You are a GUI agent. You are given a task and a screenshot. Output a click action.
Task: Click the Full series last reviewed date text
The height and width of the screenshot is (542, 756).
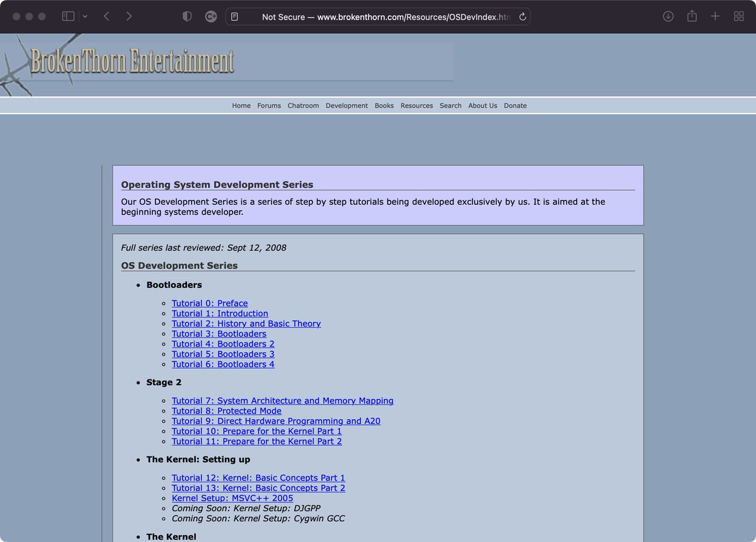pos(203,248)
